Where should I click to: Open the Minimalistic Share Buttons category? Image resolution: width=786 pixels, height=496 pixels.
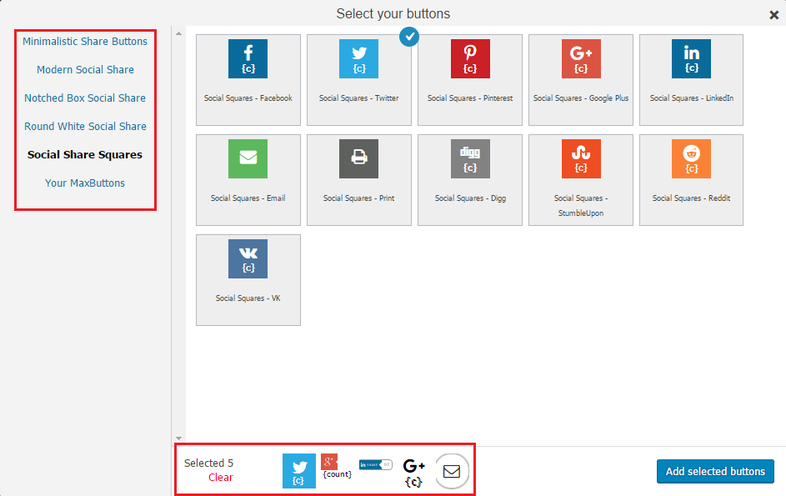click(x=85, y=41)
